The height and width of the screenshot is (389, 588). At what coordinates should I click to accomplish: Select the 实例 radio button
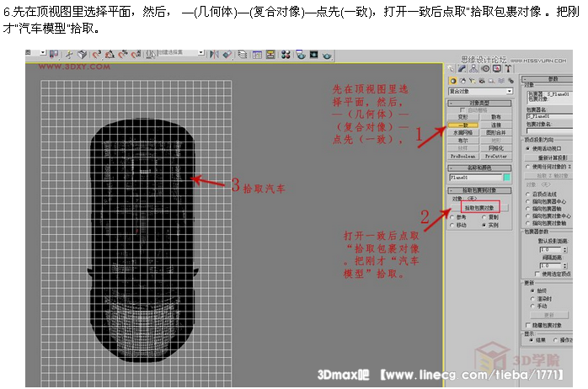[484, 225]
